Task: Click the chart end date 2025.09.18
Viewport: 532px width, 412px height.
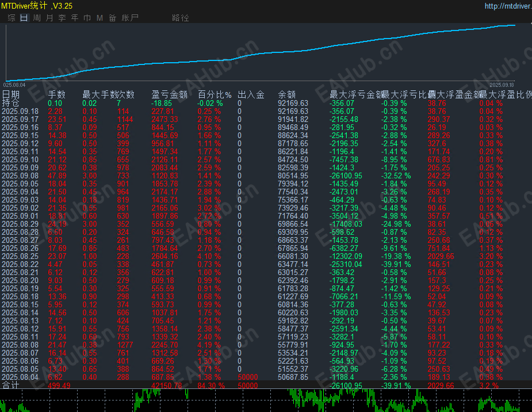Action: click(x=502, y=85)
